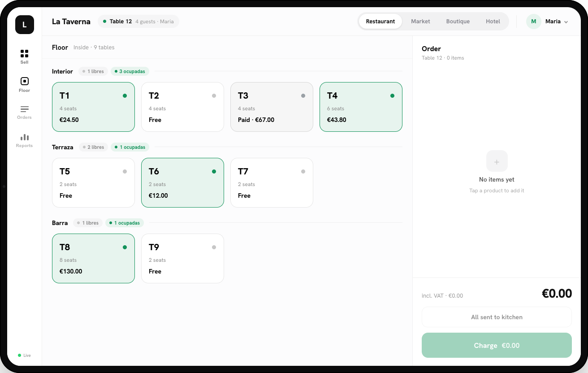Switch to the Hotel tab
Screen dimensions: 588x373
(x=493, y=22)
